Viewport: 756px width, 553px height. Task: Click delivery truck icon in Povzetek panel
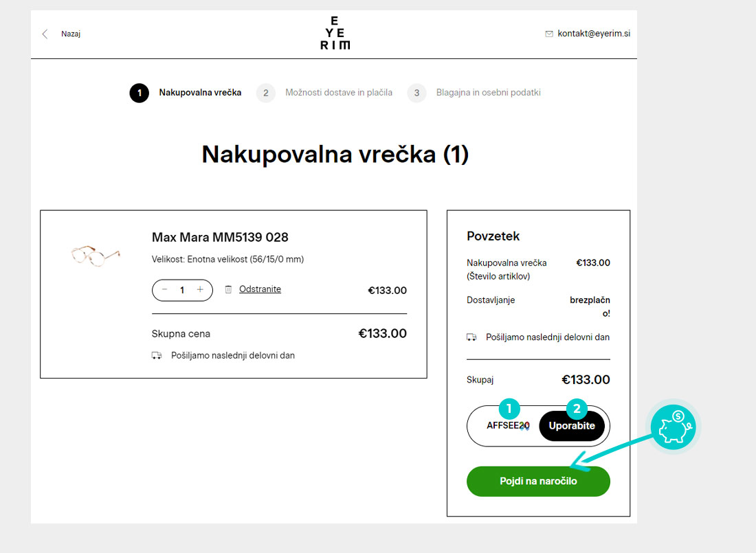click(x=471, y=337)
